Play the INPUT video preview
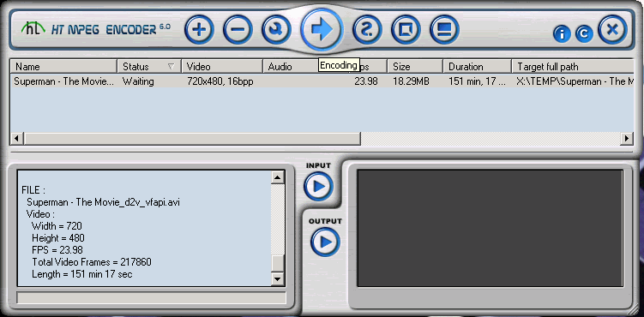The width and height of the screenshot is (644, 317). 318,187
